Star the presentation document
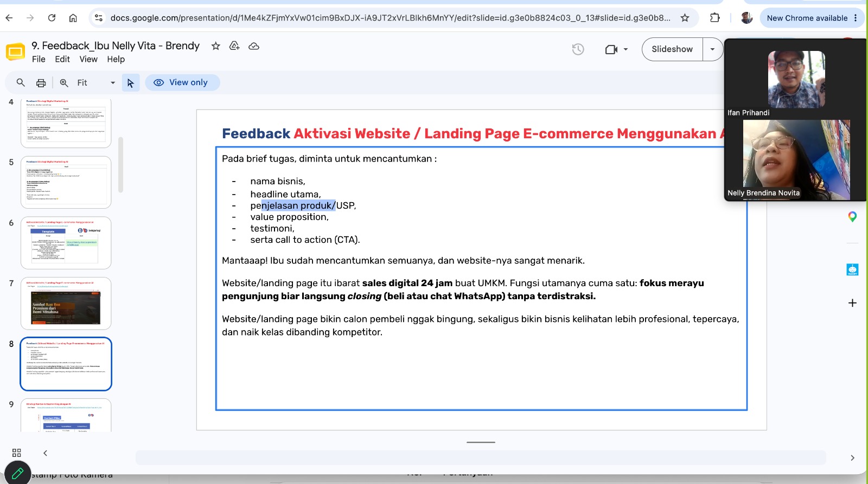 point(216,46)
